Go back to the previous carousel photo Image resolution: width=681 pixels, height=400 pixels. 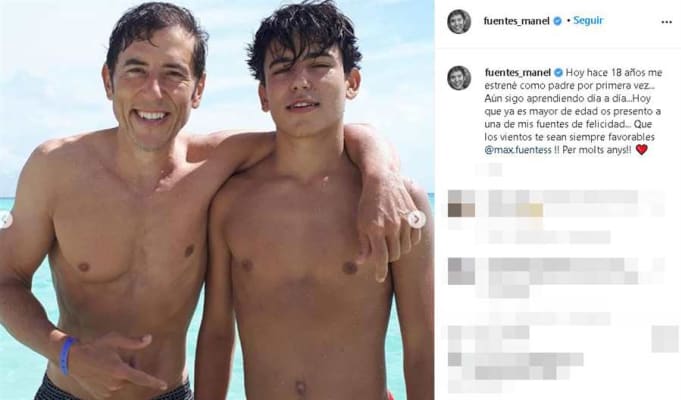(x=5, y=220)
